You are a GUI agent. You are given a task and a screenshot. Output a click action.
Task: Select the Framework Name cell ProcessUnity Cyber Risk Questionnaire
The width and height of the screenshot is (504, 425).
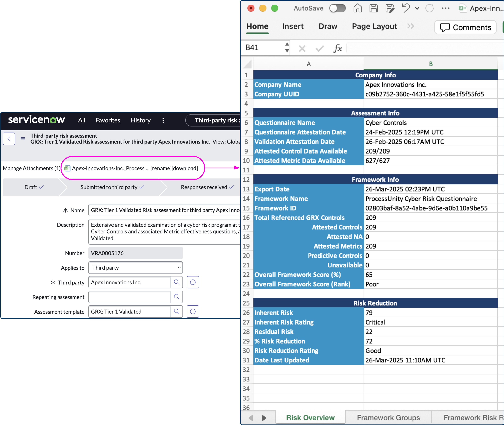[x=431, y=198]
